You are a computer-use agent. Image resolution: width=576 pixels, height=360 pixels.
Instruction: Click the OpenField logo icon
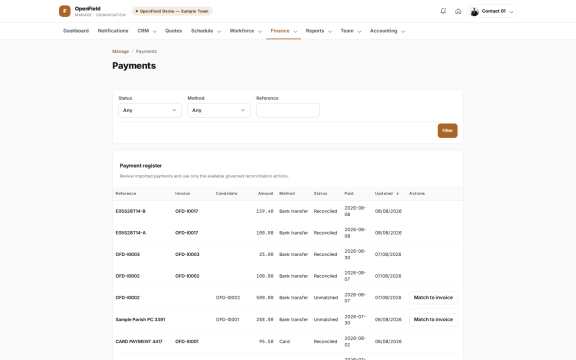[65, 11]
